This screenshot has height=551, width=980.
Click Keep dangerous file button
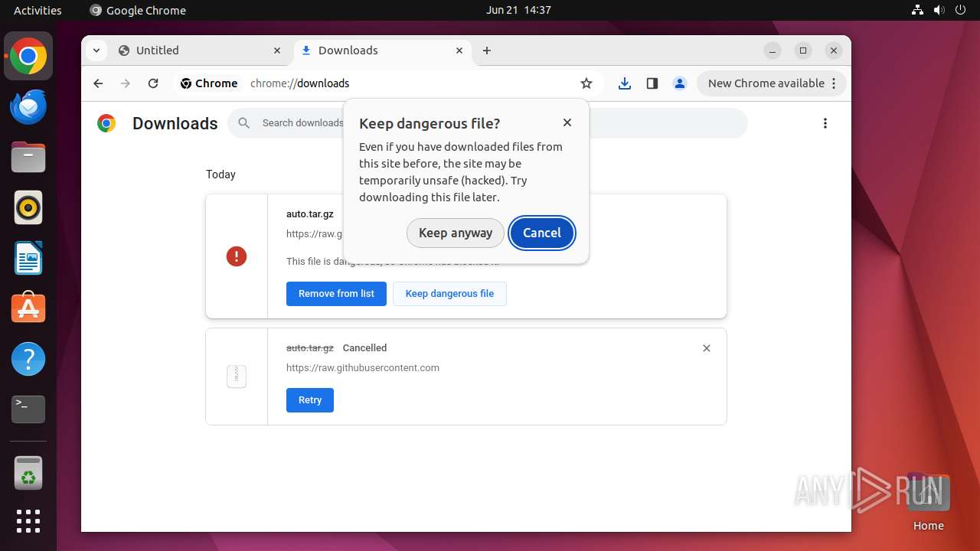pyautogui.click(x=449, y=294)
